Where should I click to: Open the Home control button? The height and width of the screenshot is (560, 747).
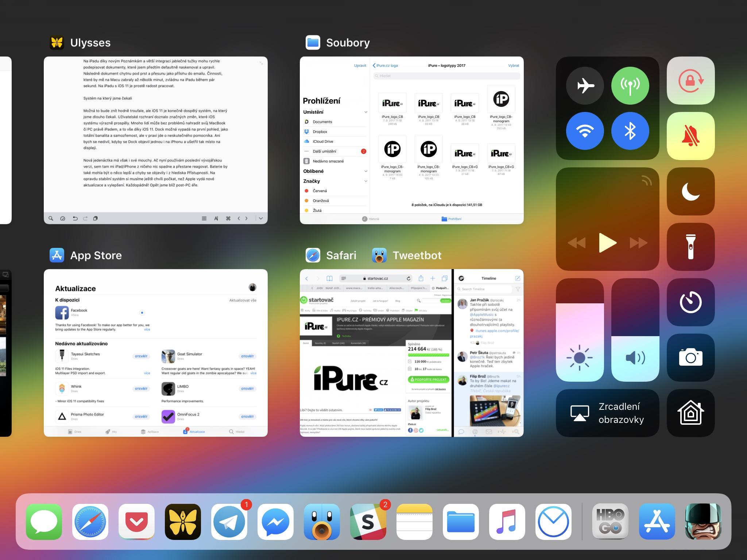click(x=690, y=413)
